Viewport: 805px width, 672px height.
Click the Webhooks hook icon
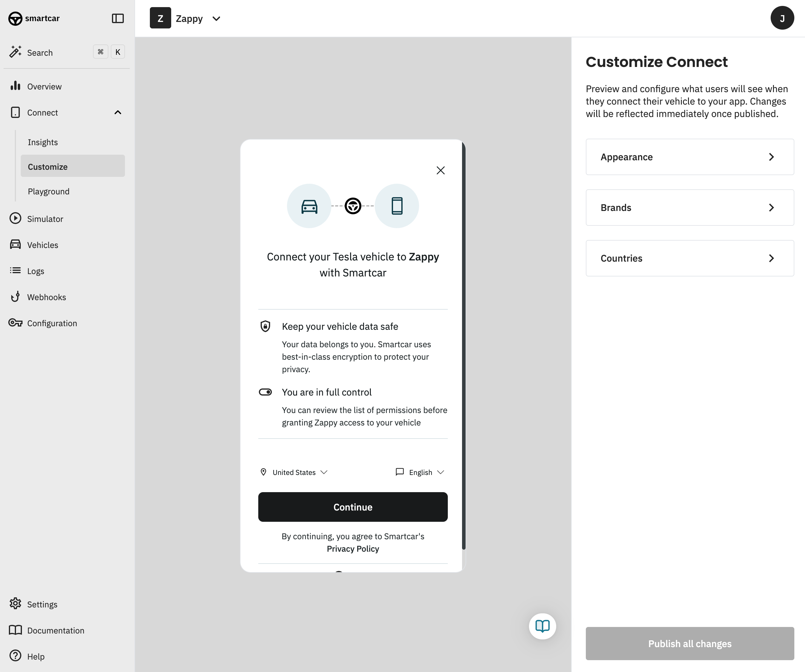pos(15,297)
